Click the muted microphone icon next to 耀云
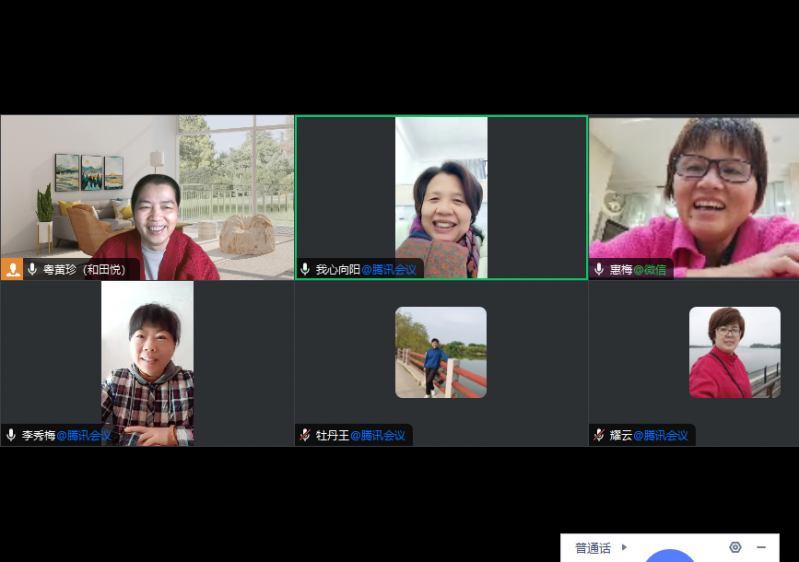The width and height of the screenshot is (799, 562). [x=599, y=435]
